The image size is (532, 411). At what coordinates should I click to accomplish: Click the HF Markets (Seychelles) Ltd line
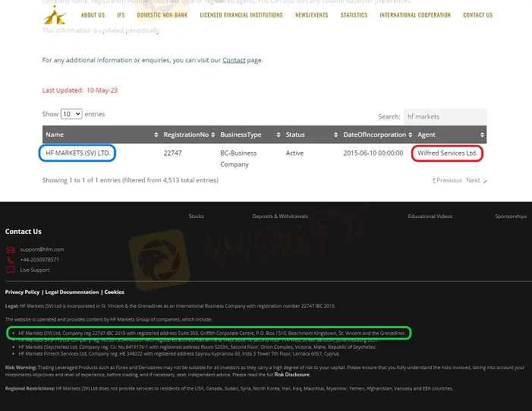point(197,347)
